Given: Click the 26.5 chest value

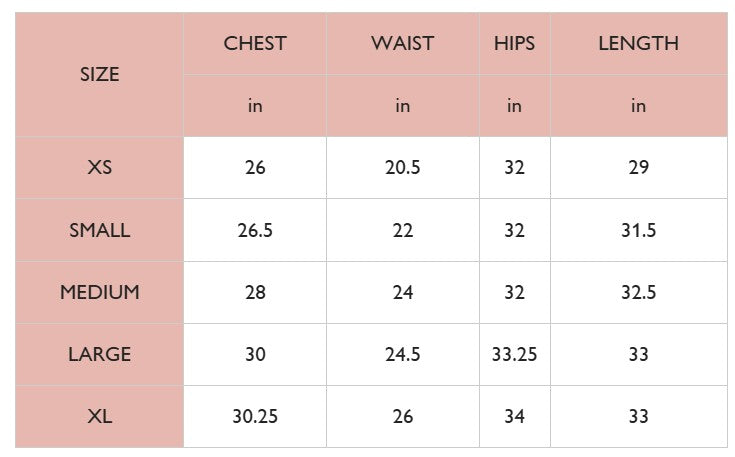Looking at the screenshot, I should [x=255, y=230].
